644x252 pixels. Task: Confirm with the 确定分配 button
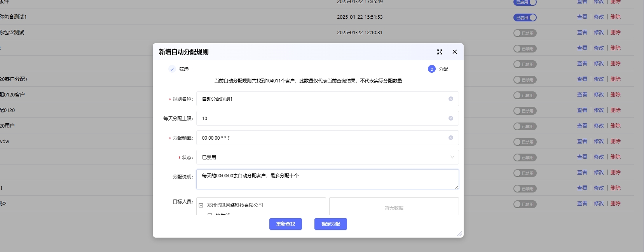(x=330, y=224)
